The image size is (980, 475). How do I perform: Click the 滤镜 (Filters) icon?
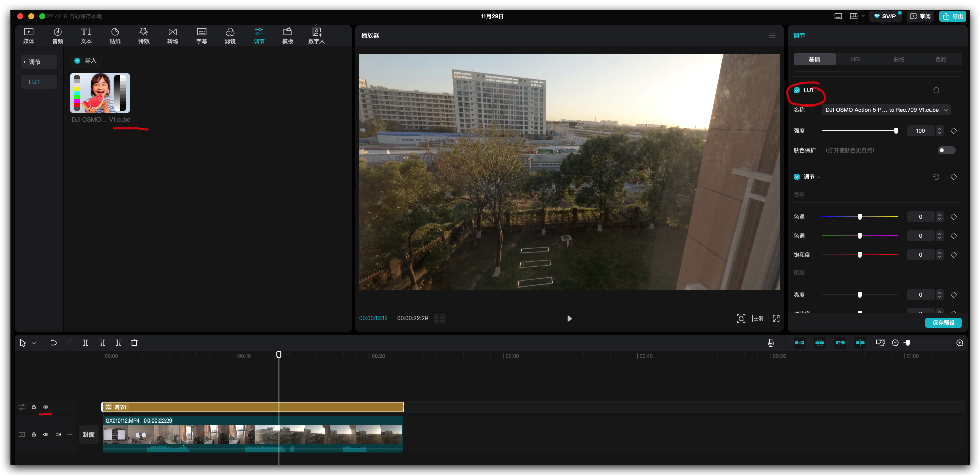(230, 32)
